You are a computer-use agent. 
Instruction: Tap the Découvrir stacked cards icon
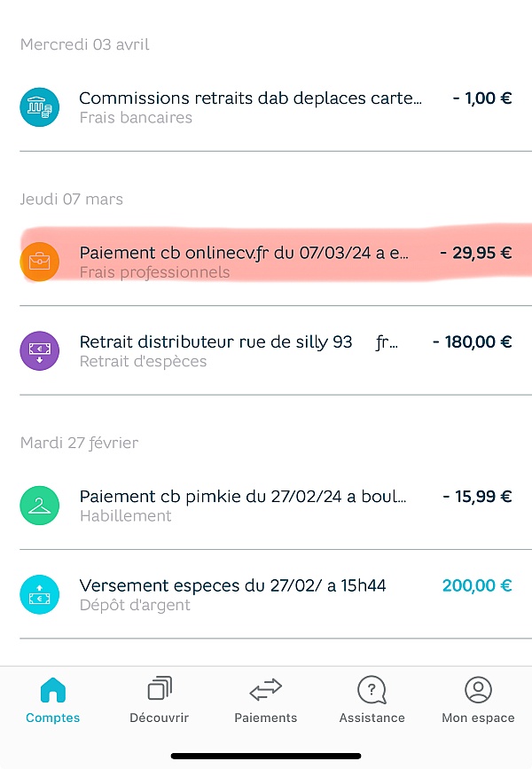point(160,689)
